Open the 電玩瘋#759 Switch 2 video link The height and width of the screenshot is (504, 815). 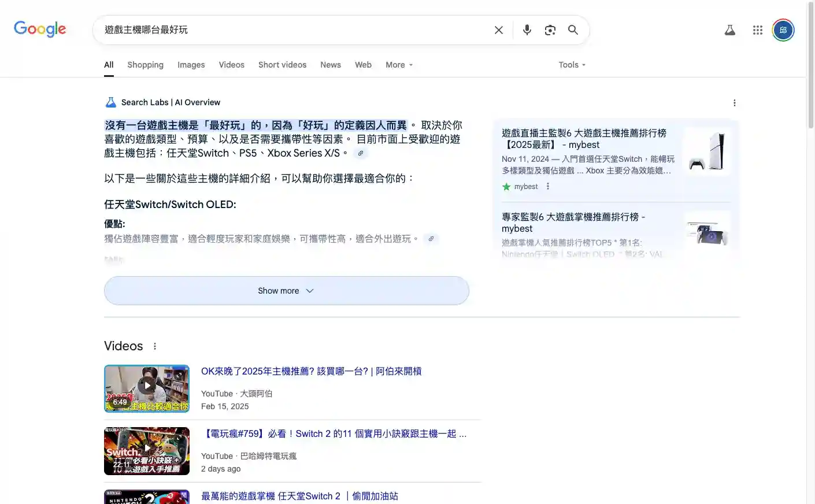point(334,433)
